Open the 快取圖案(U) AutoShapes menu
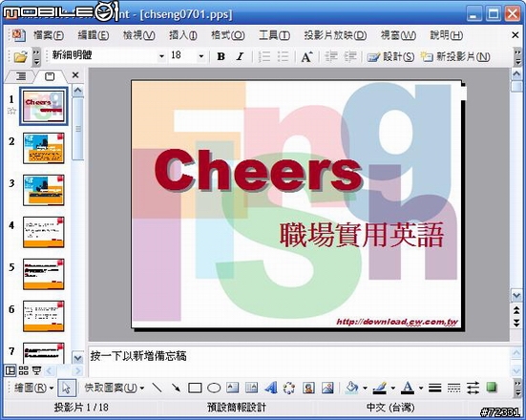 (x=114, y=388)
